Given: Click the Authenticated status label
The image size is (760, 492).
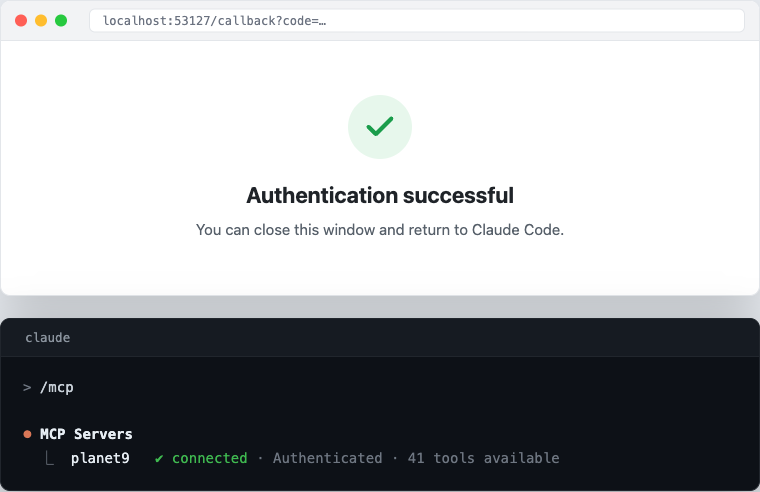Looking at the screenshot, I should click(328, 458).
